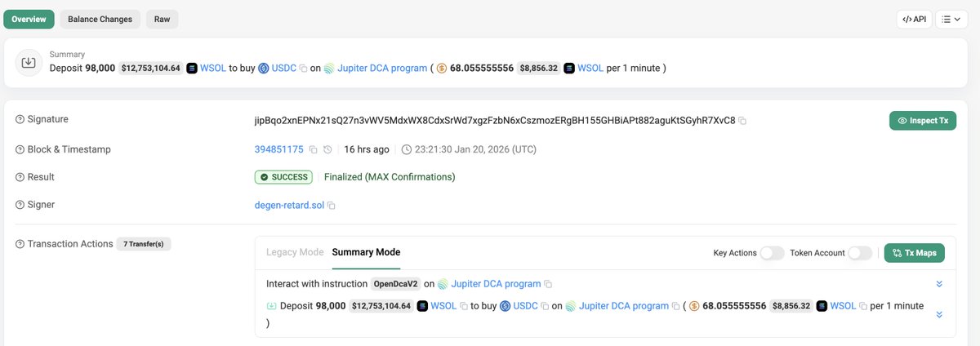The height and width of the screenshot is (346, 980).
Task: Click the clock icon beside block number
Action: point(327,150)
